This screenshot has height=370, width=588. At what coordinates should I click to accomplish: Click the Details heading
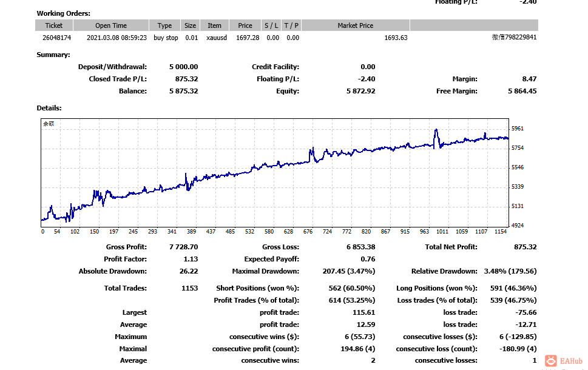pyautogui.click(x=49, y=108)
